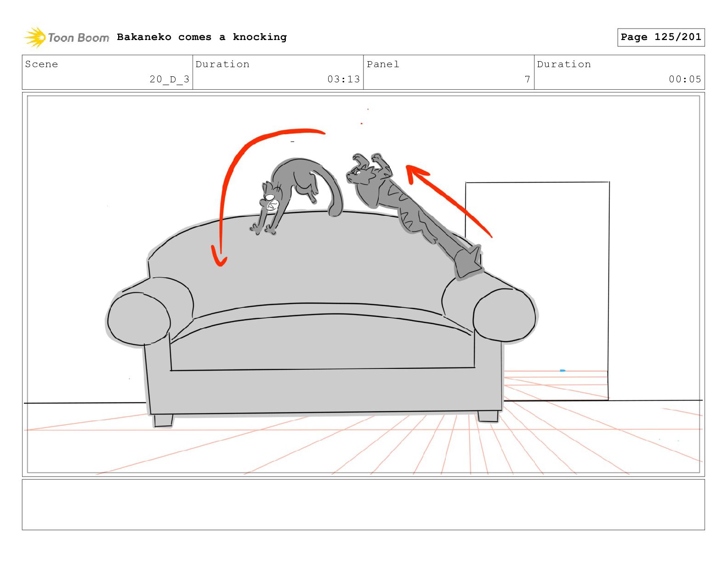Image resolution: width=728 pixels, height=563 pixels.
Task: Click the panel number '7'
Action: pos(527,79)
